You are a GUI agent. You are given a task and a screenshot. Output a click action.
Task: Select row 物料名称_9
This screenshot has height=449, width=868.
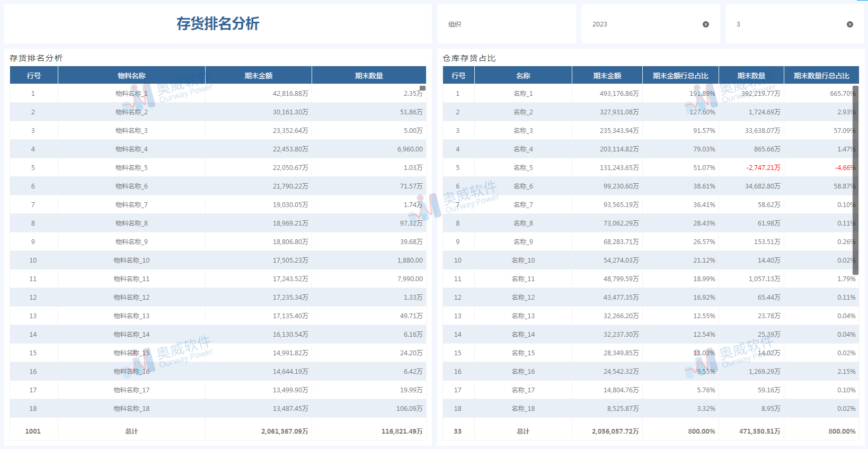coord(218,242)
